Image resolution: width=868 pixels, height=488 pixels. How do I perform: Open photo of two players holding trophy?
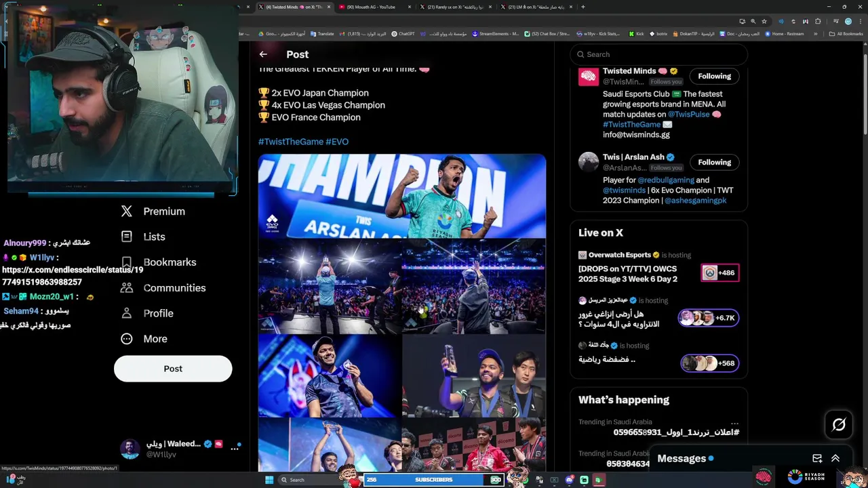tap(474, 376)
